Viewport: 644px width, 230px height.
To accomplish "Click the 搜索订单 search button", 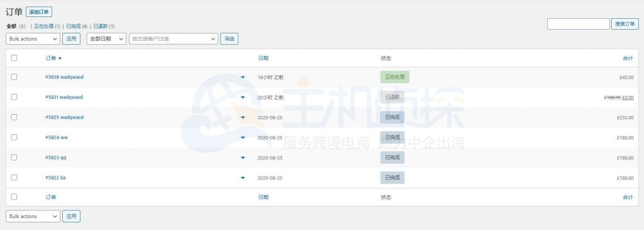I will click(x=625, y=25).
